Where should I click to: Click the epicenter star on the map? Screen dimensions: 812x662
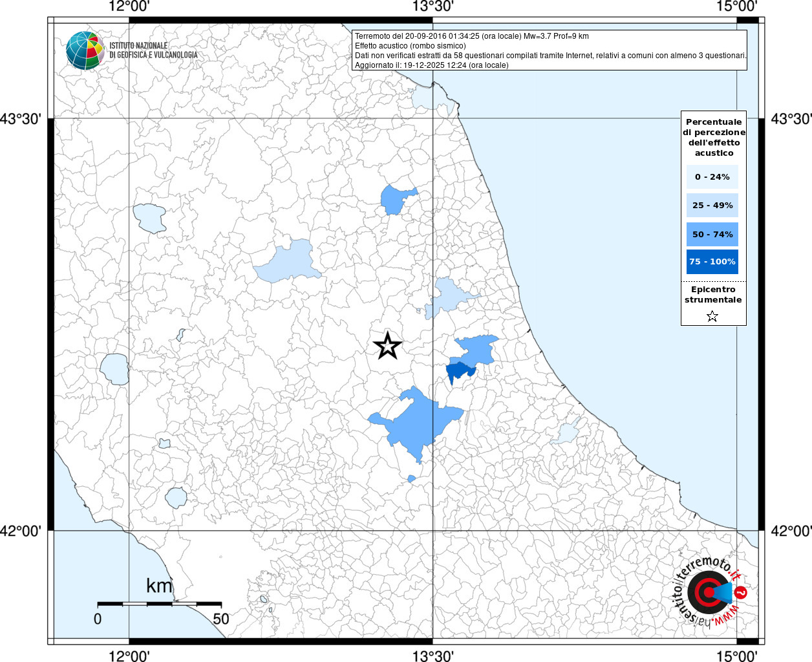click(x=388, y=346)
